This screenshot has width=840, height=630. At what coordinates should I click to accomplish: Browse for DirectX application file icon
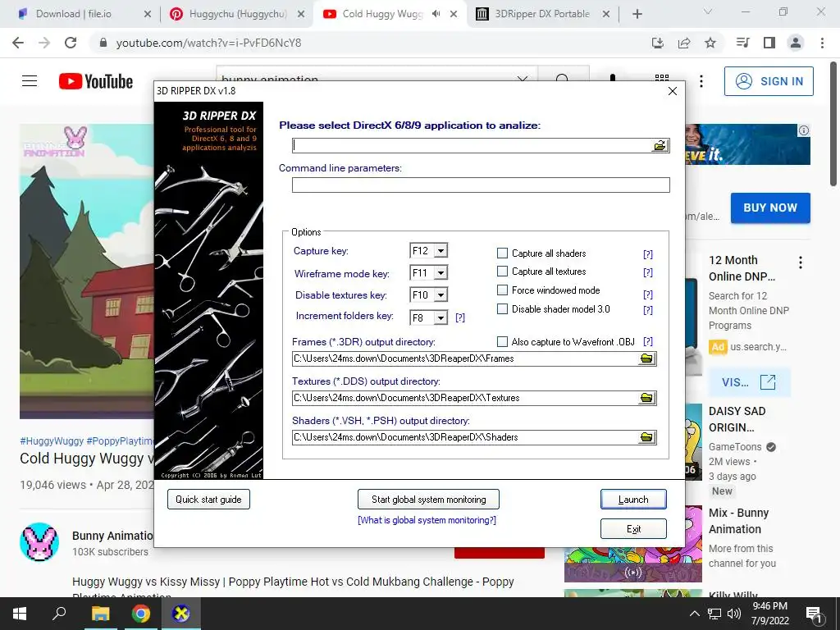click(660, 145)
